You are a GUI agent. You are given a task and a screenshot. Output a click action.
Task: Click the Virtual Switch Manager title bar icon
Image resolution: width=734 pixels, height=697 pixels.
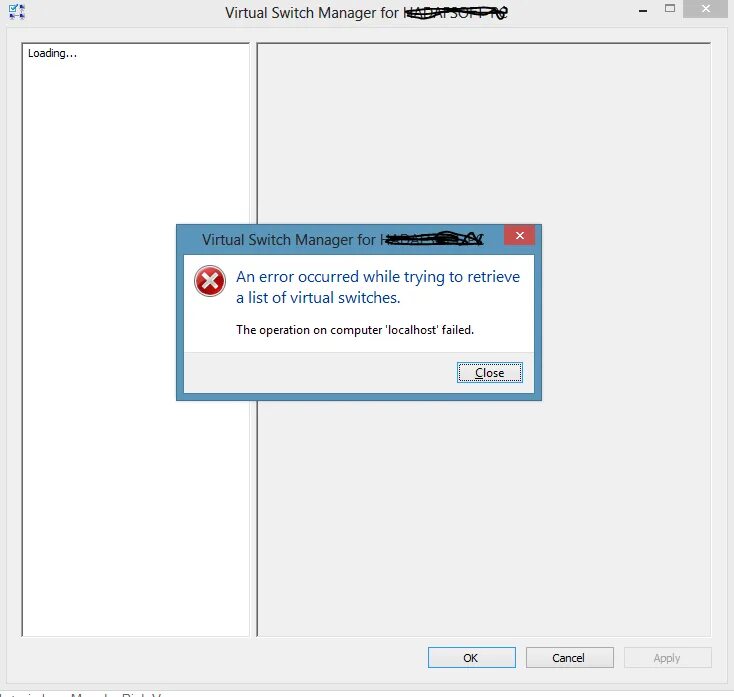click(17, 11)
